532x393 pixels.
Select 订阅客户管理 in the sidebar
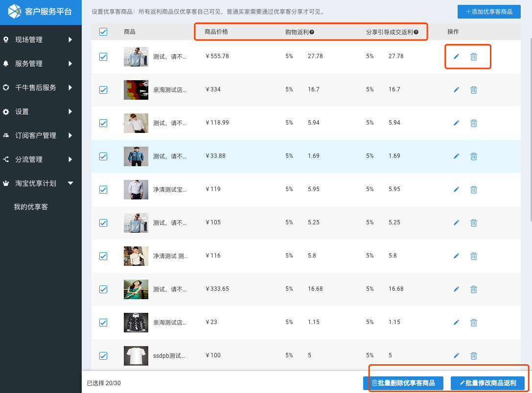point(36,135)
